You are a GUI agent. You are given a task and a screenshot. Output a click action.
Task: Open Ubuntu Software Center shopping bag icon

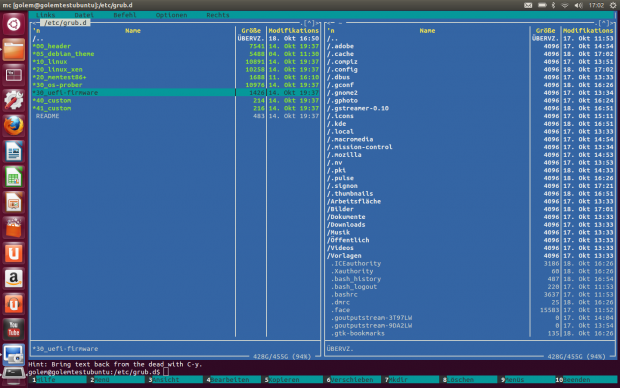13,228
